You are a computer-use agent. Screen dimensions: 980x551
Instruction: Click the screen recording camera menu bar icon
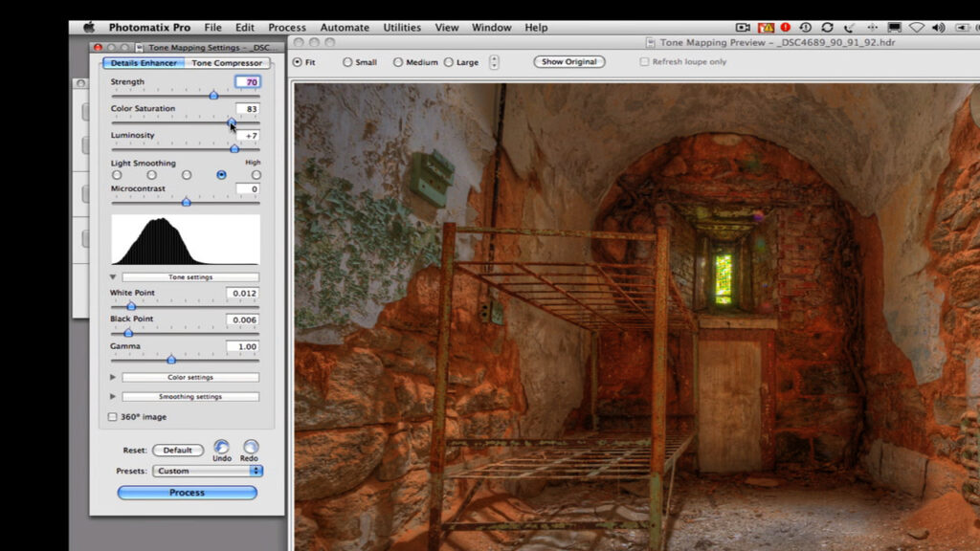click(x=743, y=28)
